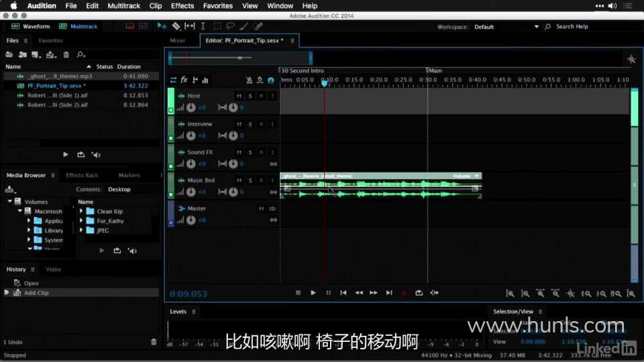Viewport: 644px width, 362px height.
Task: Solo the Music Bed track
Action: pos(250,180)
